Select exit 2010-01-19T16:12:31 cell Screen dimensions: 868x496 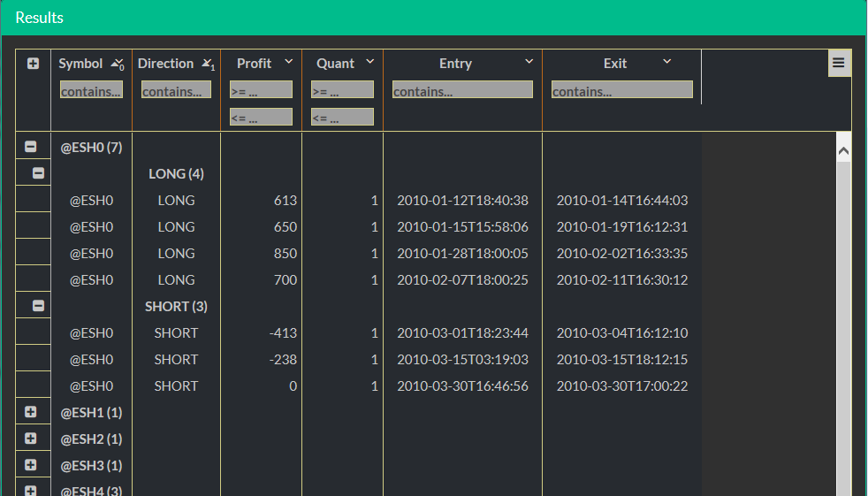coord(622,227)
